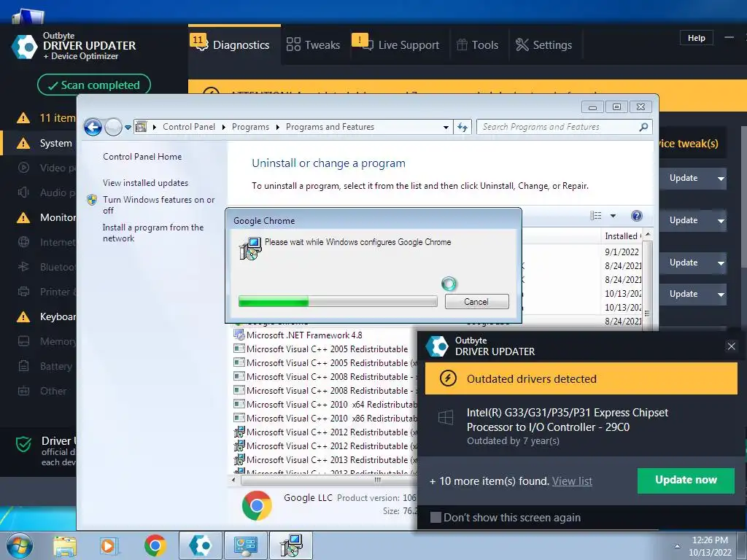Close the Outdated drivers detected popup

coord(731,346)
